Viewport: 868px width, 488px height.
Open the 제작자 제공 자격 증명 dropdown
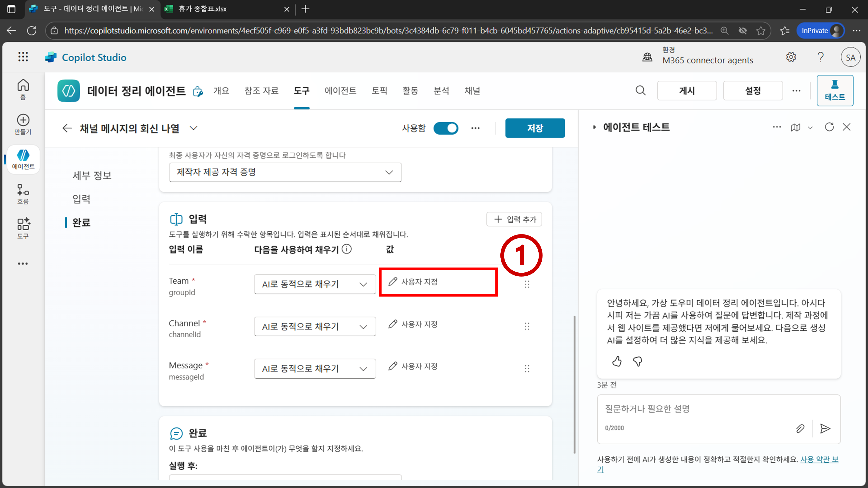click(x=285, y=172)
